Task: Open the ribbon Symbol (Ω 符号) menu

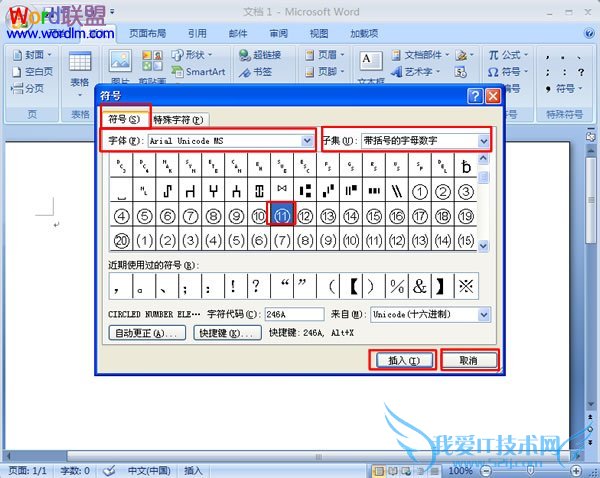Action: (x=508, y=72)
